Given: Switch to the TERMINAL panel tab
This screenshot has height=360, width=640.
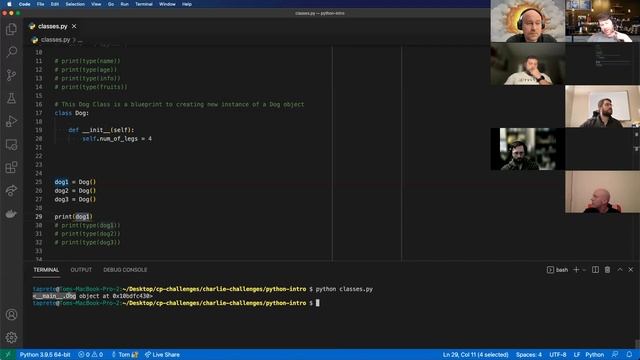Looking at the screenshot, I should pyautogui.click(x=46, y=270).
